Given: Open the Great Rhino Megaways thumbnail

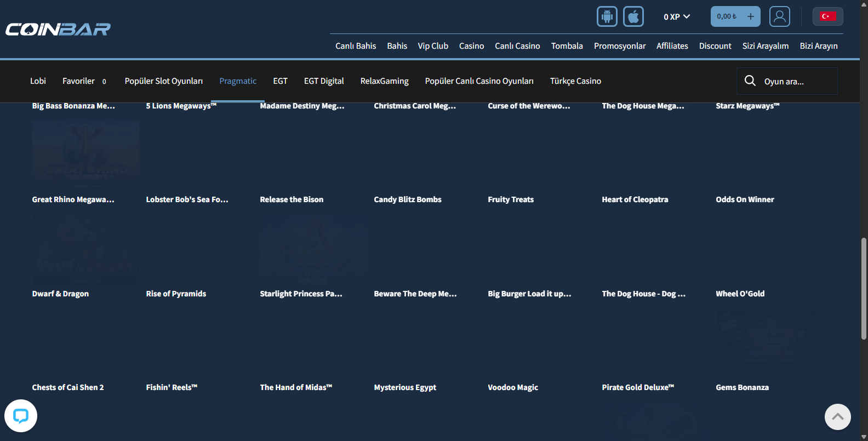Looking at the screenshot, I should pyautogui.click(x=86, y=156).
